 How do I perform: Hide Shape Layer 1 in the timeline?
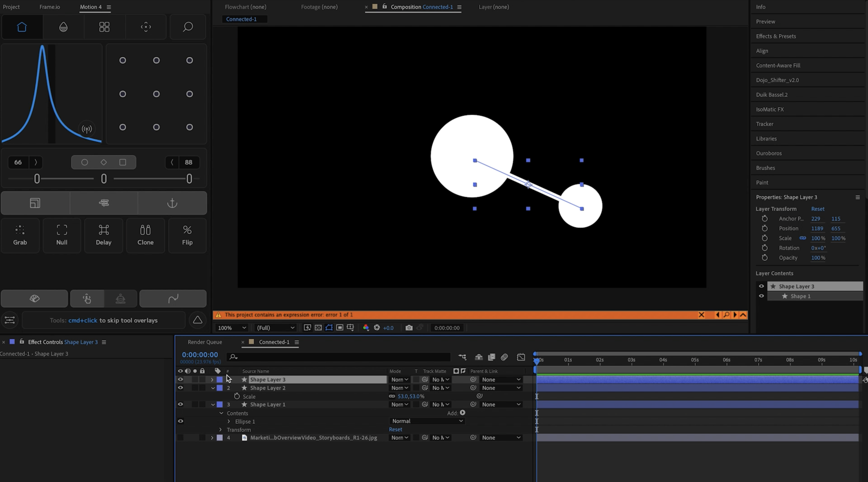181,404
